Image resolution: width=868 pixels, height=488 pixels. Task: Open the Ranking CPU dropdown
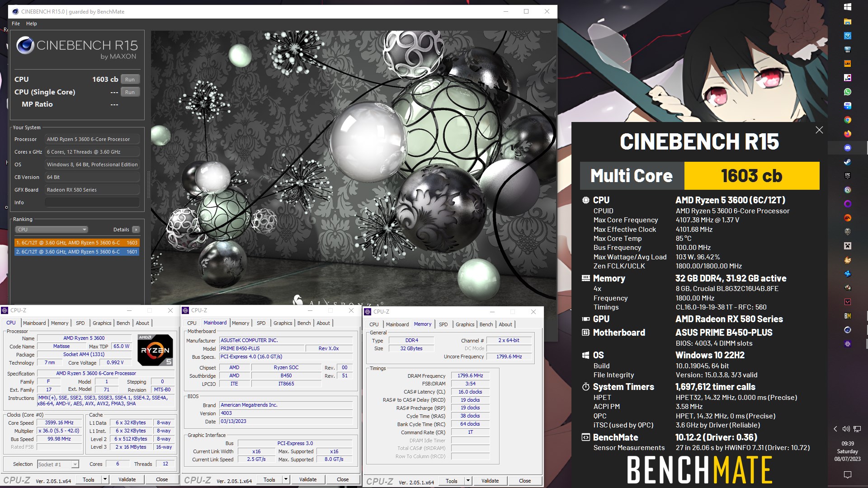[x=52, y=230]
